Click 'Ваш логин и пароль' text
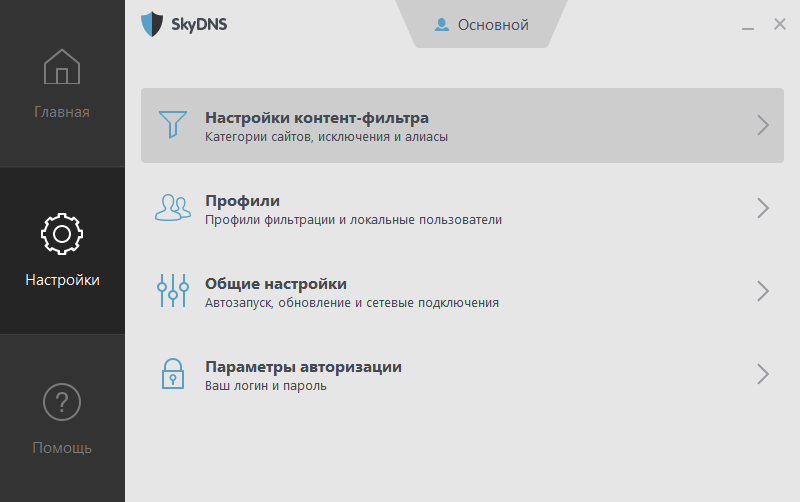 [266, 386]
